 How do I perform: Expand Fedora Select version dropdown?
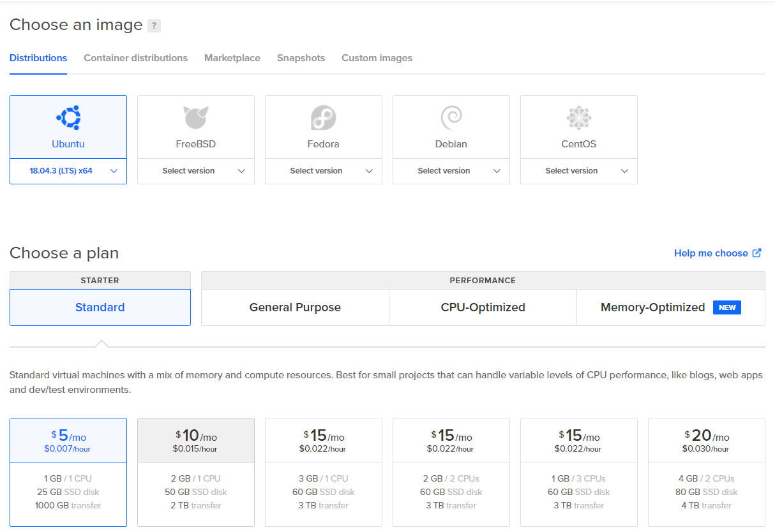point(324,171)
